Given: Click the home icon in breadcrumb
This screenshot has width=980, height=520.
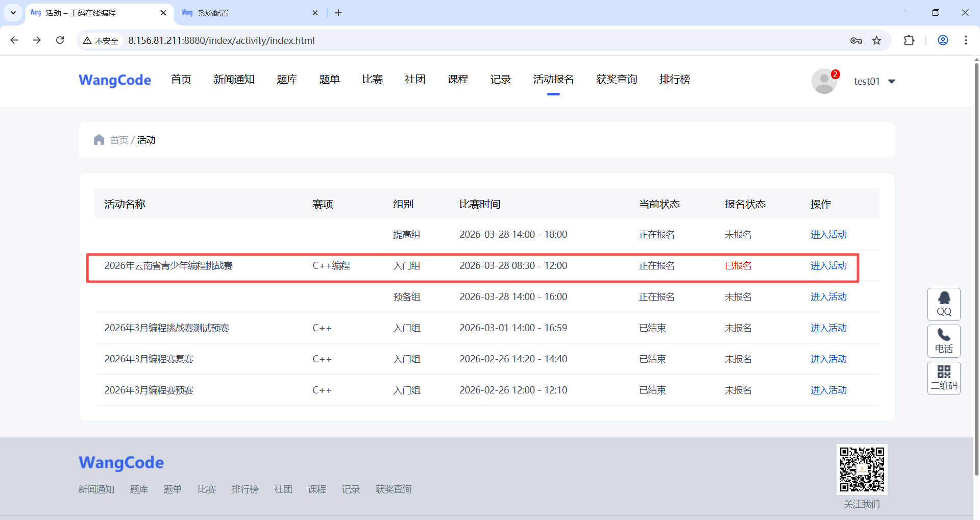Looking at the screenshot, I should (x=99, y=140).
